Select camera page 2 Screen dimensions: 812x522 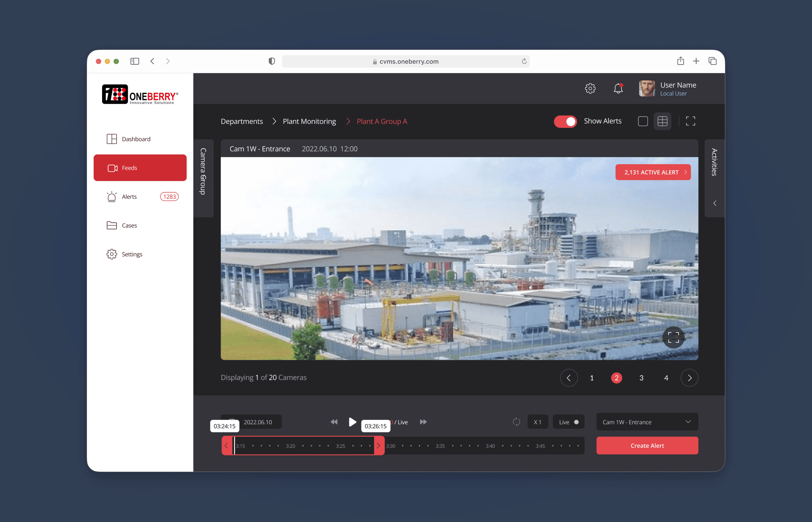point(617,378)
